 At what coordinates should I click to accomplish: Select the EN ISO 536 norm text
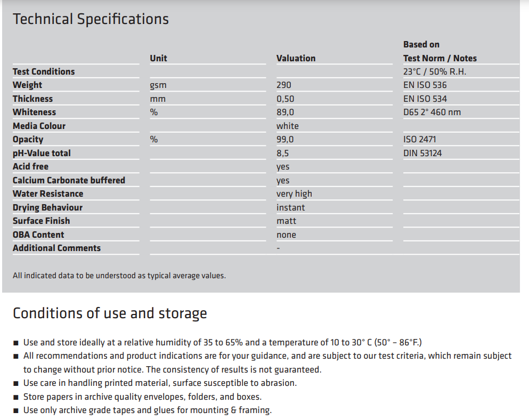(x=425, y=85)
